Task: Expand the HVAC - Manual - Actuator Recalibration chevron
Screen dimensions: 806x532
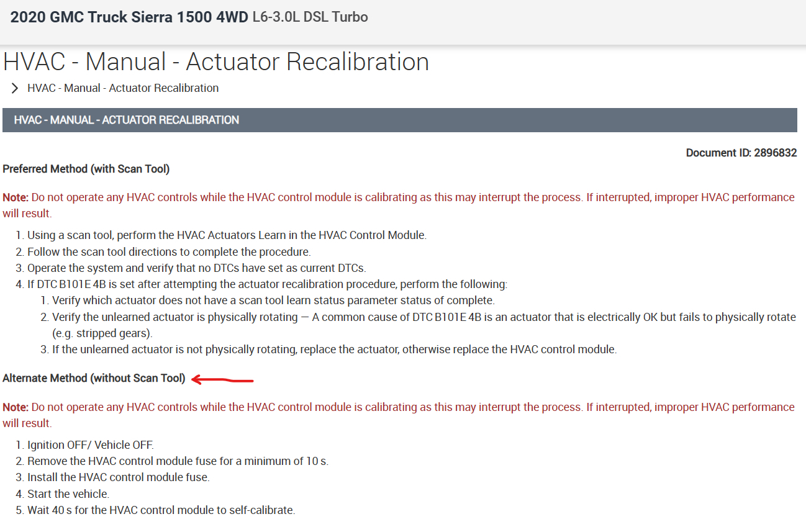Action: [x=15, y=89]
